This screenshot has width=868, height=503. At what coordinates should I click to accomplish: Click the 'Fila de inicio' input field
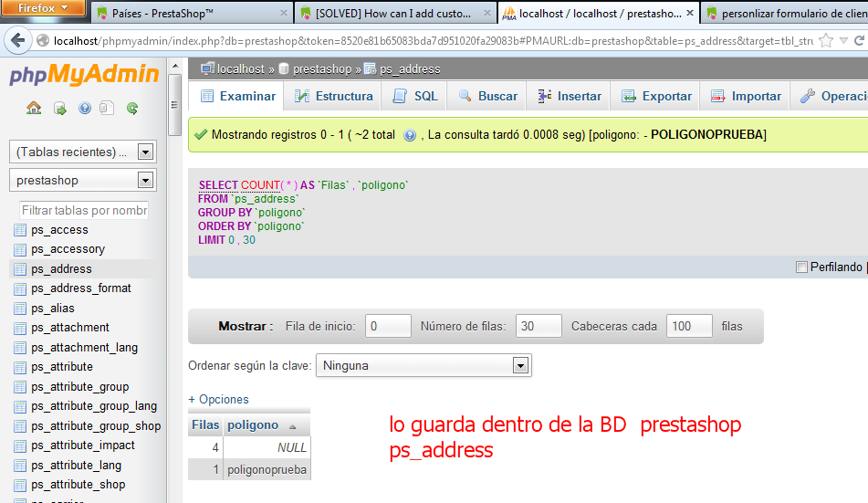tap(388, 326)
